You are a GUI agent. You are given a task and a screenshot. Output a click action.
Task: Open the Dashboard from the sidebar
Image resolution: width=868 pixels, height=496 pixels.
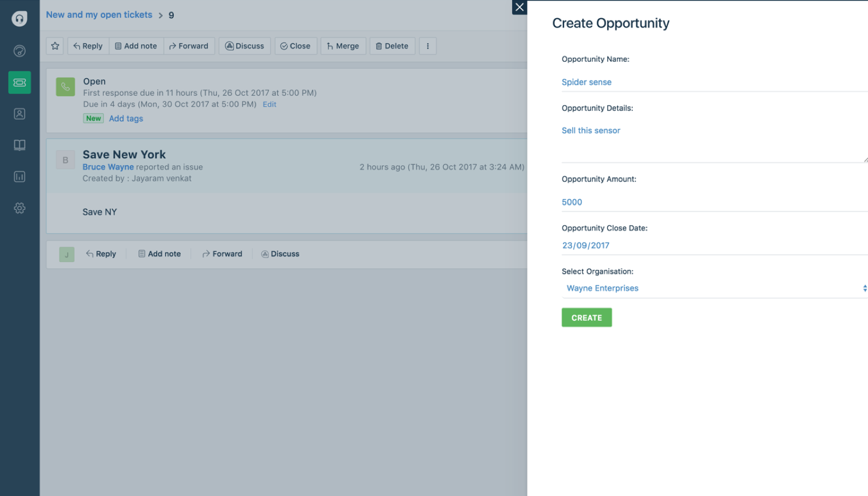tap(19, 51)
